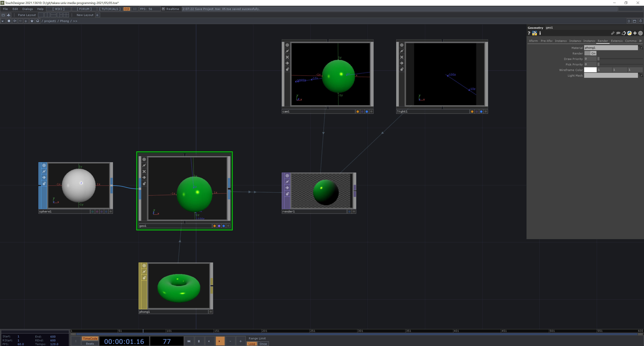The image size is (644, 346).
Task: Open the Python help icon in parameters
Action: (534, 33)
